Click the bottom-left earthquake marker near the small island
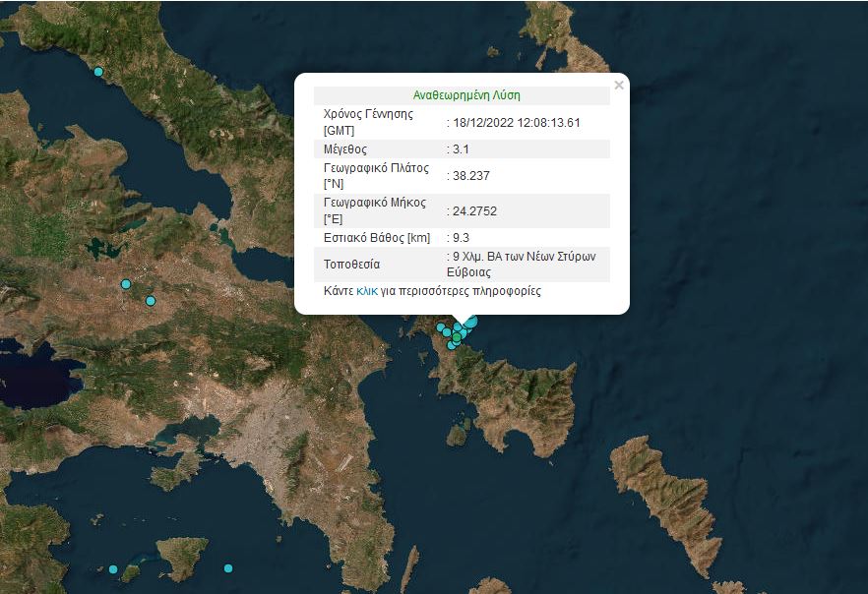 click(x=113, y=569)
